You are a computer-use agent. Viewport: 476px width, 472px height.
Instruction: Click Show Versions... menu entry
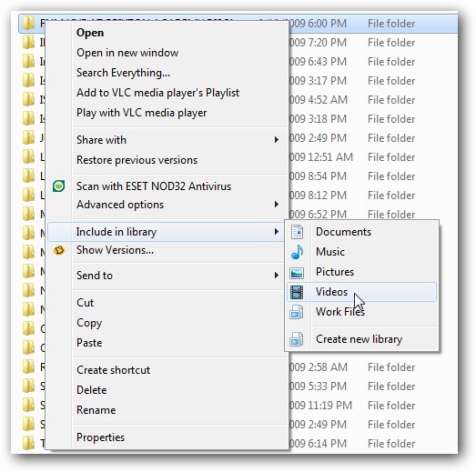[115, 250]
